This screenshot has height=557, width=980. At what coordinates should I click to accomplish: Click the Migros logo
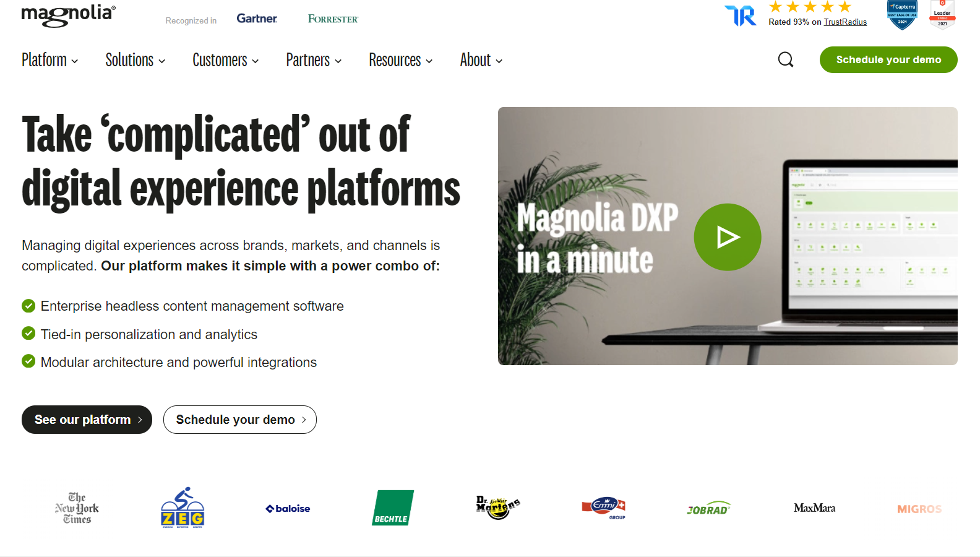[x=919, y=509]
